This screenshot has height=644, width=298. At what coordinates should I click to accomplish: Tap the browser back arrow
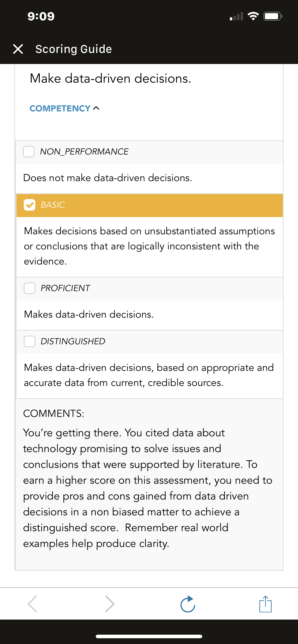pos(32,604)
